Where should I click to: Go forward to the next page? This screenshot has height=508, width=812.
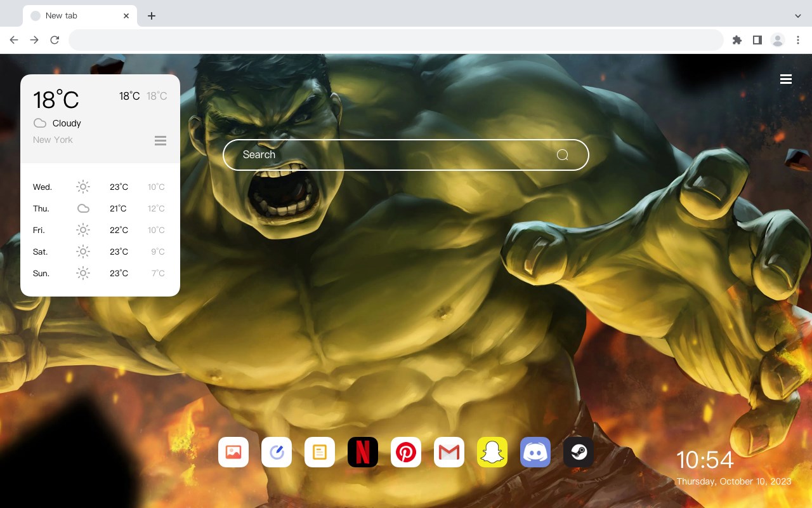(x=34, y=40)
